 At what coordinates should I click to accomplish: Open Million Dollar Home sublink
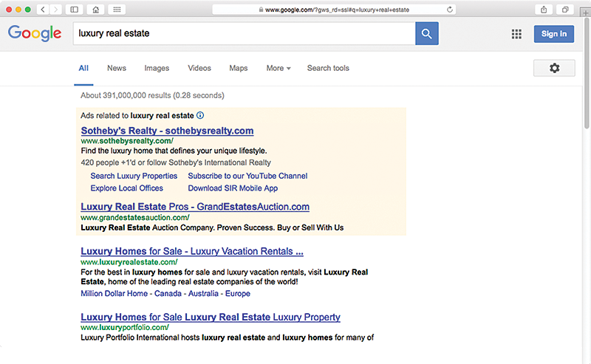[115, 294]
